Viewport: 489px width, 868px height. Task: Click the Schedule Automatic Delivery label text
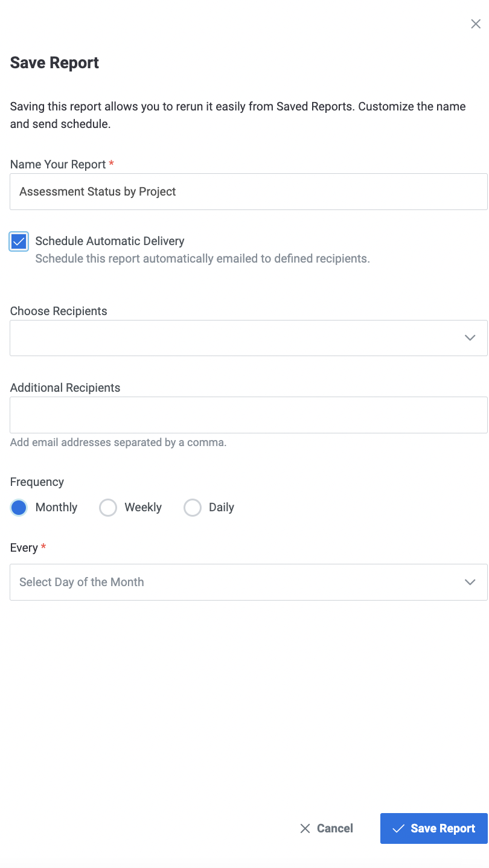(x=110, y=241)
